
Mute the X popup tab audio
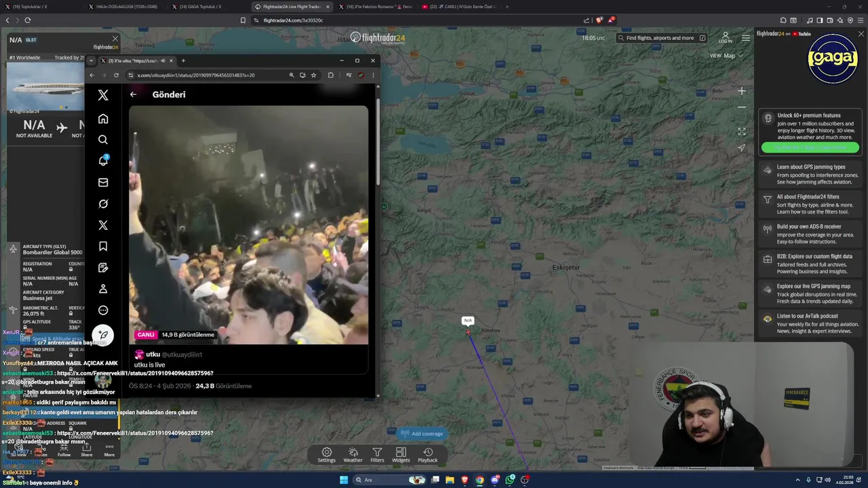pos(163,61)
